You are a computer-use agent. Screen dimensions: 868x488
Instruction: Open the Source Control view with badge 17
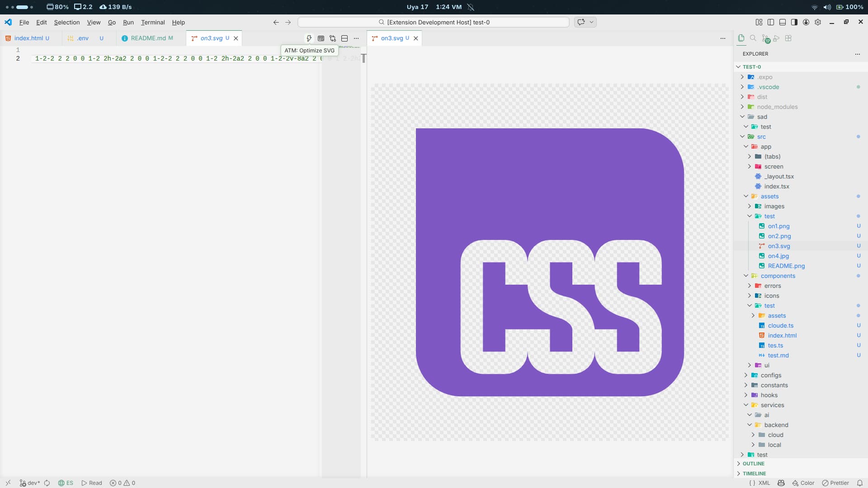coord(765,38)
